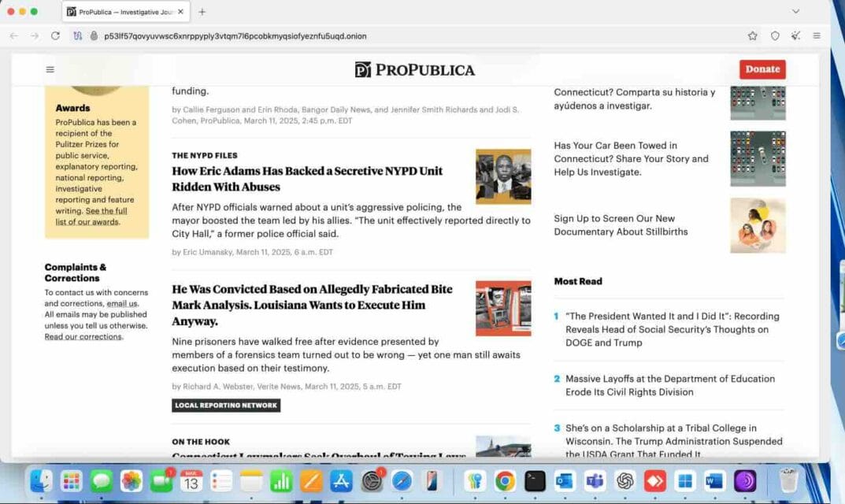845x504 pixels.
Task: Click the Local Reporting Network tag
Action: [x=226, y=406]
